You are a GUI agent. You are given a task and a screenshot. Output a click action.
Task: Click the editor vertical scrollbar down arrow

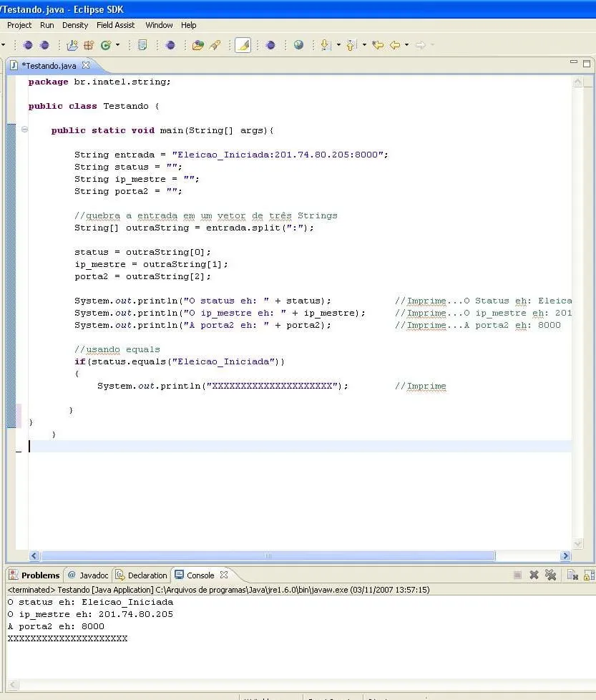point(578,543)
